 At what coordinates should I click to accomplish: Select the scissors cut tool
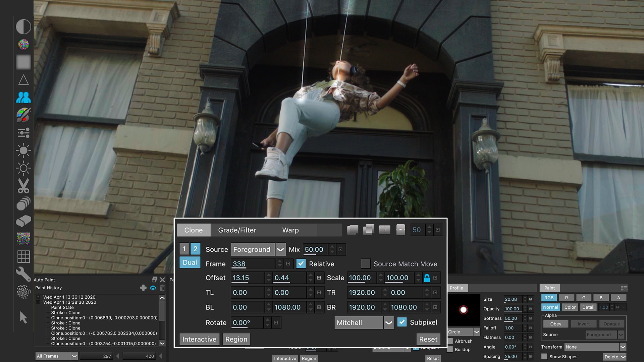(x=23, y=186)
